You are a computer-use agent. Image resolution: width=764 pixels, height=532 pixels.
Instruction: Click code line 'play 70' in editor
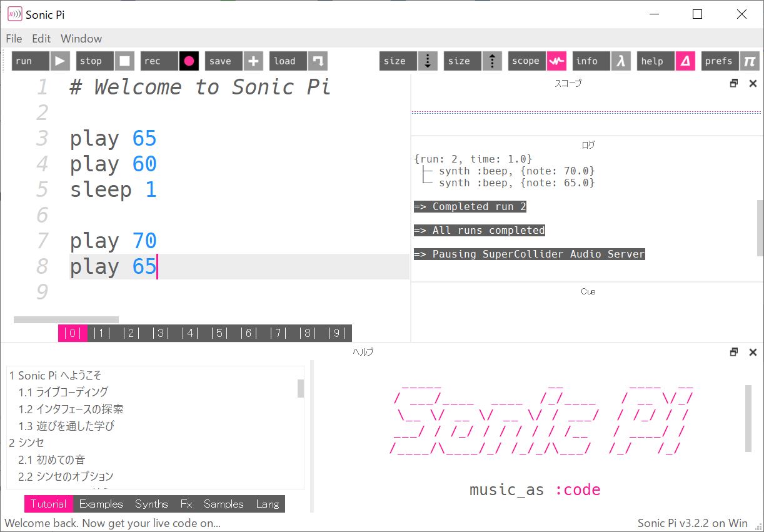[113, 241]
